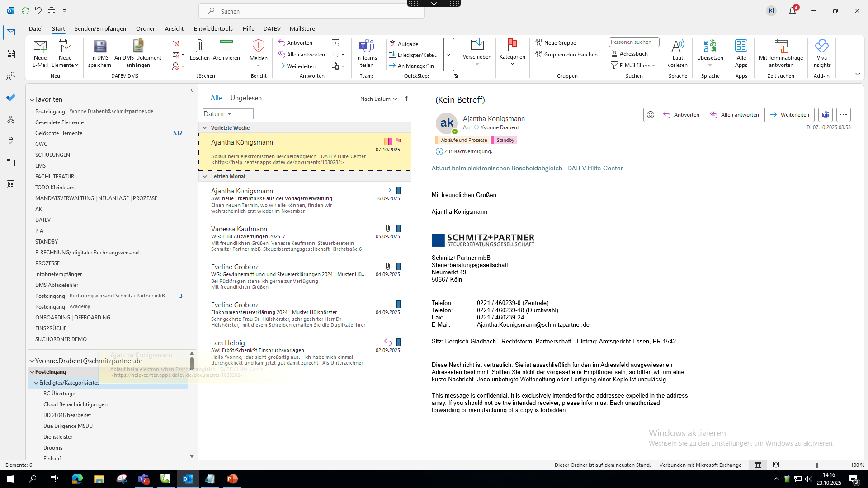Toggle the red flag on Ajantha Königsmann's 07.10.2025 mail
Image resolution: width=868 pixels, height=488 pixels.
[398, 141]
